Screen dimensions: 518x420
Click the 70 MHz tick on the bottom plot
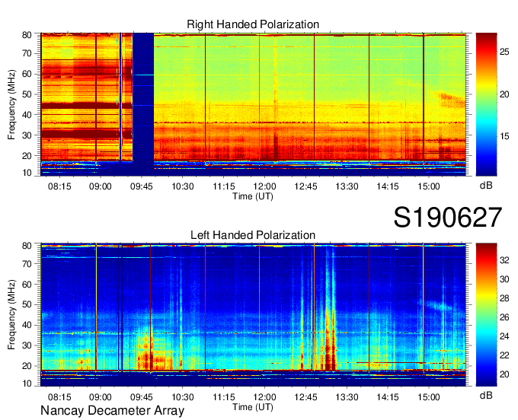click(27, 264)
